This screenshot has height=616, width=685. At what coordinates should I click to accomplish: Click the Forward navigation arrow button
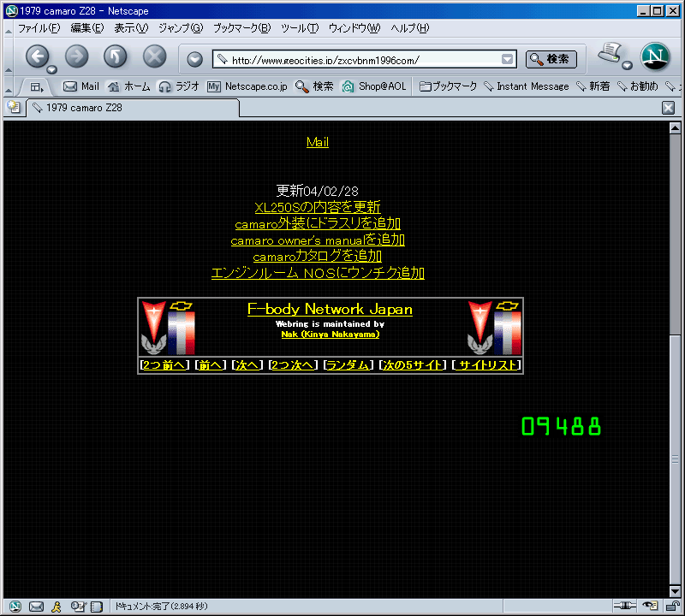point(76,56)
